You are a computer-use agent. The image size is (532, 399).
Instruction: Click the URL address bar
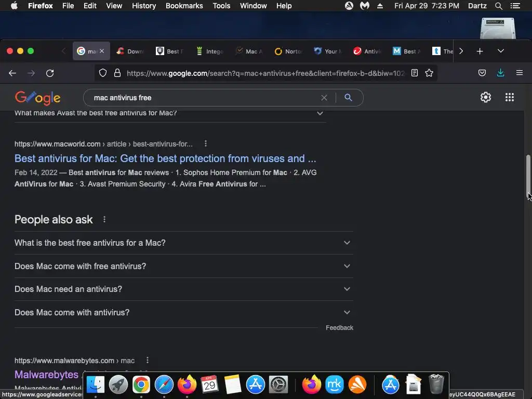point(265,73)
